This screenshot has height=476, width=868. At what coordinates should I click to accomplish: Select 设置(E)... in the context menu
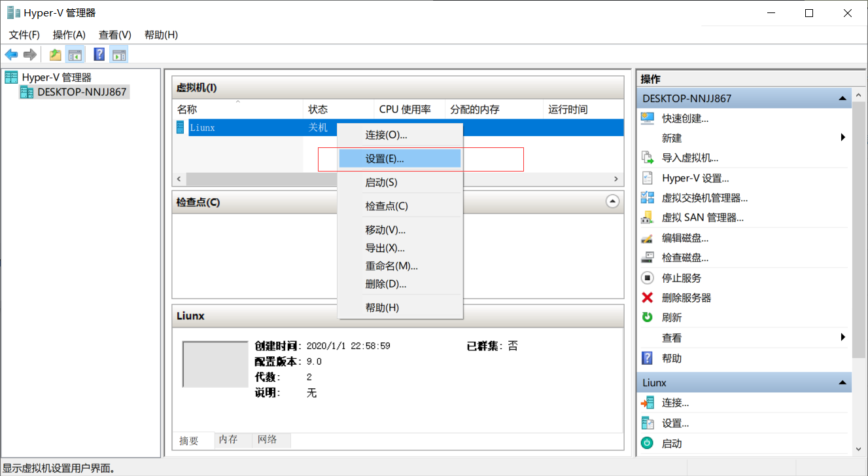[385, 158]
